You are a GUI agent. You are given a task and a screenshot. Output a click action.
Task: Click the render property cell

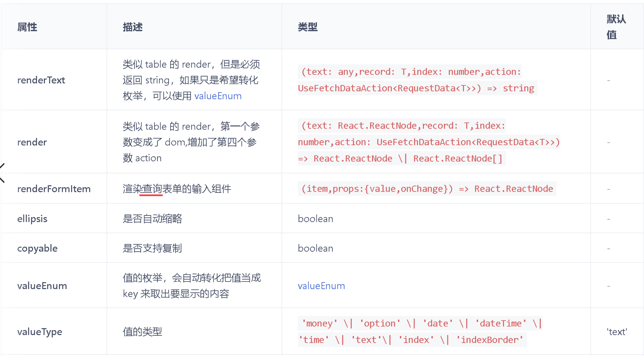(32, 142)
